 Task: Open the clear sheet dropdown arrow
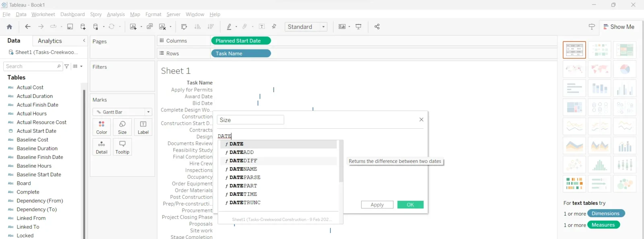pyautogui.click(x=171, y=27)
